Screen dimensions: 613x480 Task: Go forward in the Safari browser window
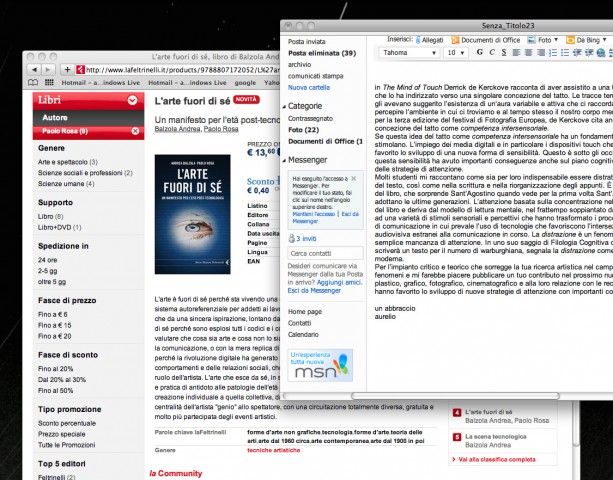[47, 70]
